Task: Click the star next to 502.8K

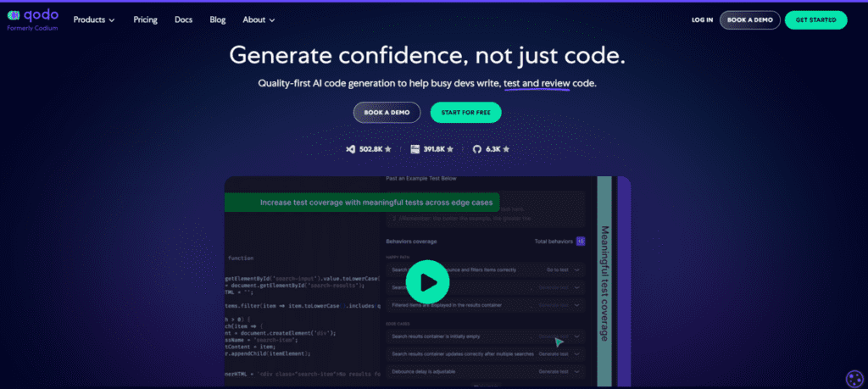Action: click(x=388, y=149)
